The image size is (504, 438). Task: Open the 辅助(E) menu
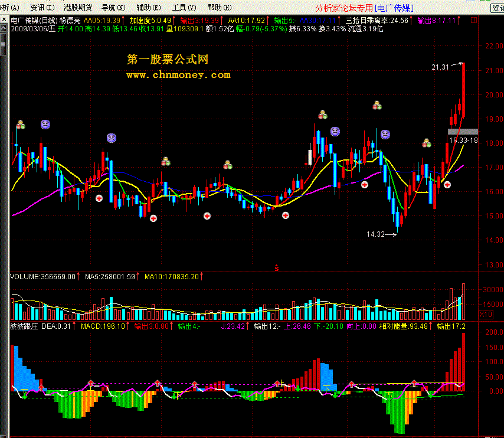[x=149, y=8]
